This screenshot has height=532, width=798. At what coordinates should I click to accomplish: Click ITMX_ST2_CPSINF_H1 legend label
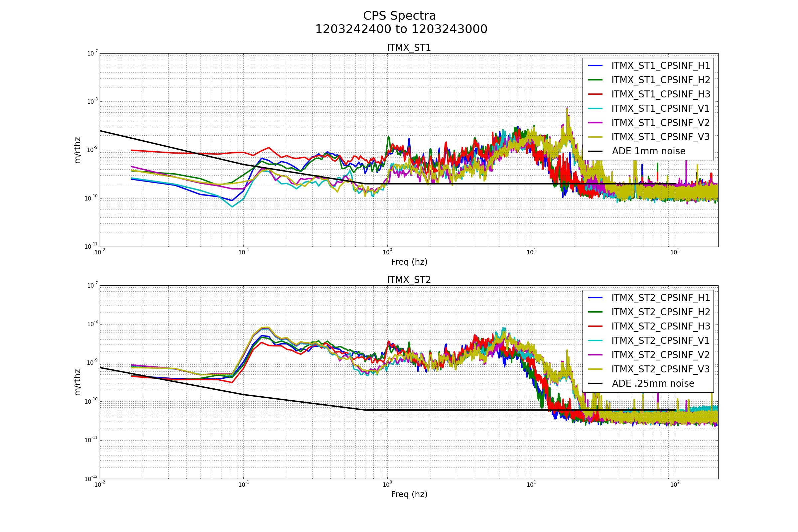click(660, 298)
